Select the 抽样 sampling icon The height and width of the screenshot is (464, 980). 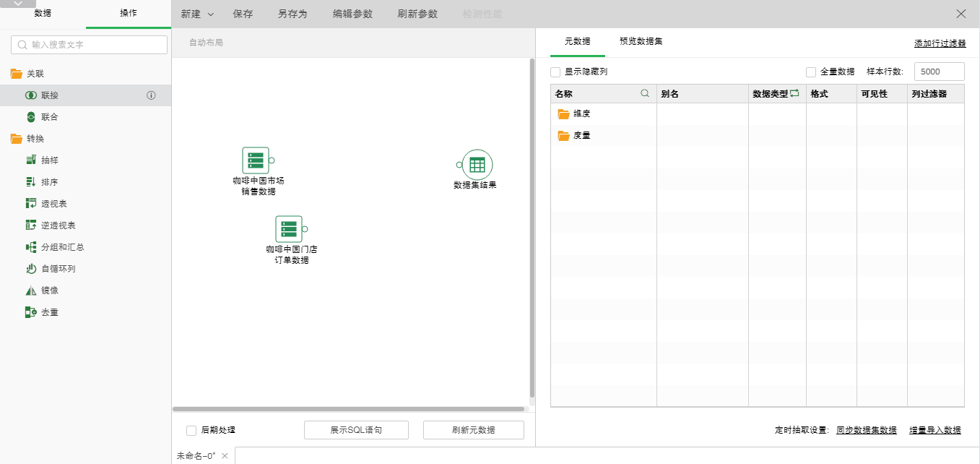click(31, 160)
